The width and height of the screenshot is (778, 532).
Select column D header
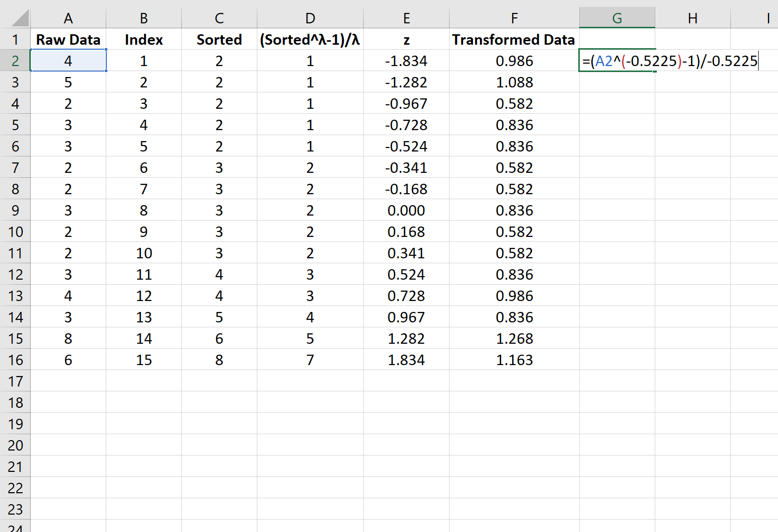(310, 18)
